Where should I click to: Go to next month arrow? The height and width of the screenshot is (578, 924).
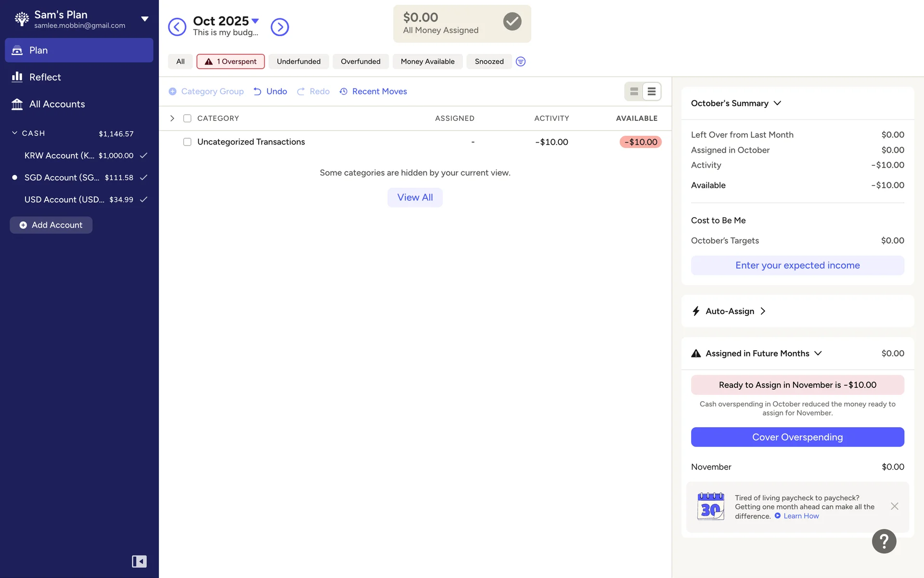pyautogui.click(x=280, y=27)
